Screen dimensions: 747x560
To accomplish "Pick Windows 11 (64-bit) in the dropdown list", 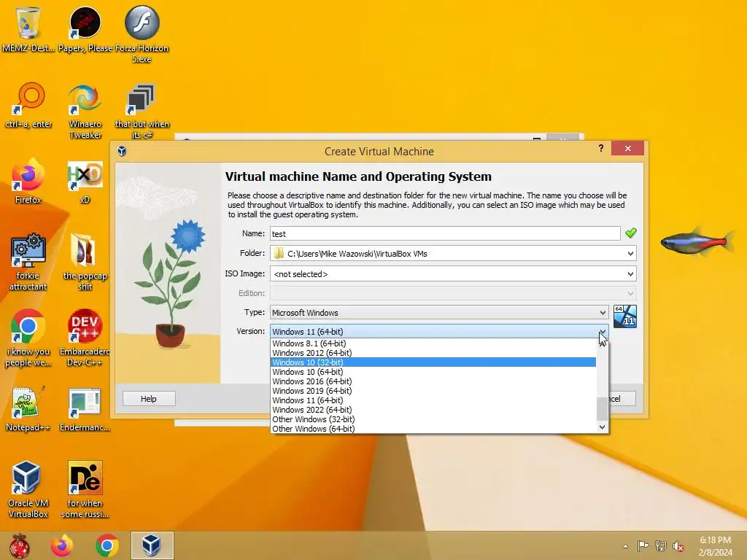I will point(433,400).
